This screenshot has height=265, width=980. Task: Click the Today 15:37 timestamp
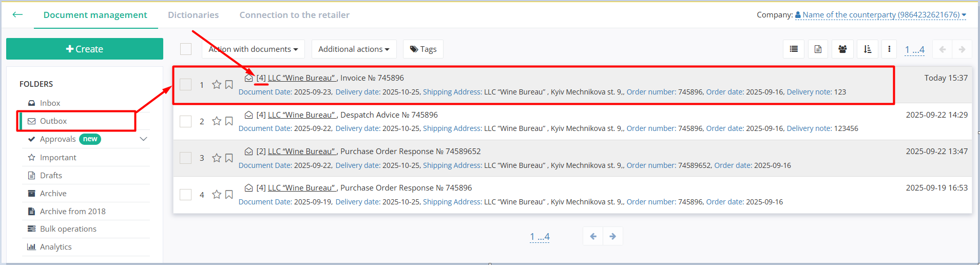click(946, 78)
